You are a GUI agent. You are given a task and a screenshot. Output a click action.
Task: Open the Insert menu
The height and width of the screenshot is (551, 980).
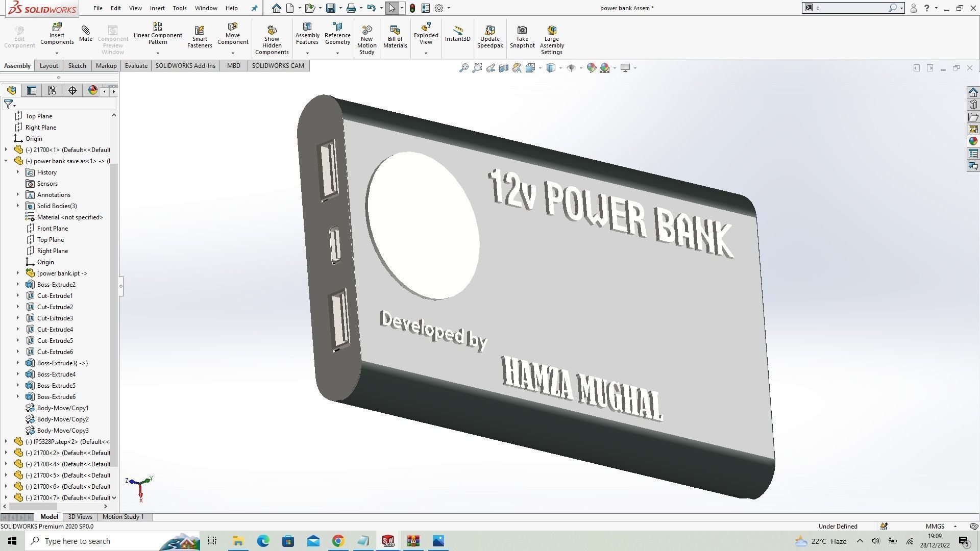[x=157, y=8]
